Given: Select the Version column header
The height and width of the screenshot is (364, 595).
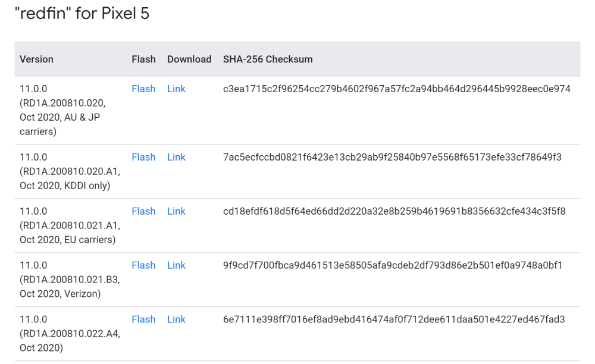Looking at the screenshot, I should point(36,59).
